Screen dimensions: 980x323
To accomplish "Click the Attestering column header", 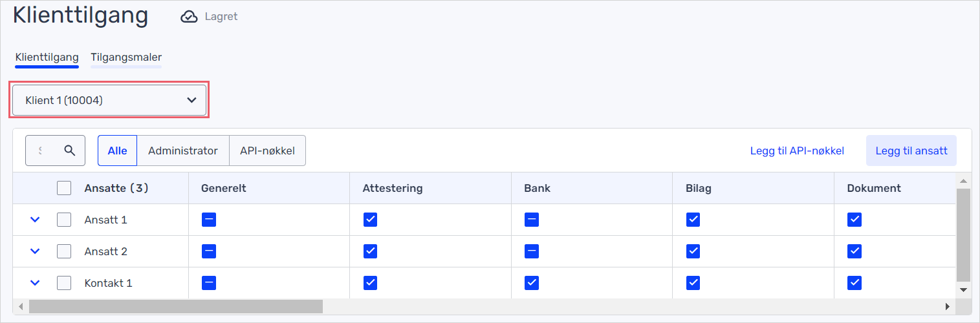I will pos(393,188).
